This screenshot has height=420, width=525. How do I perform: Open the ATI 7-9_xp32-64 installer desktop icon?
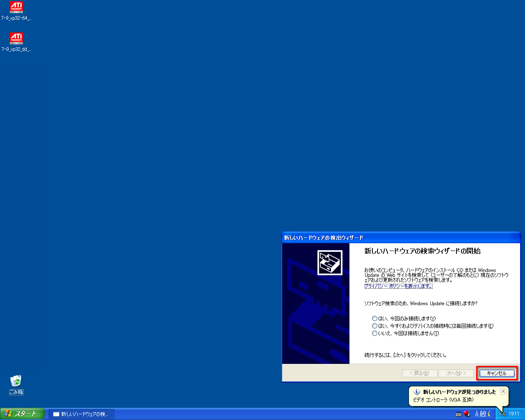point(16,8)
